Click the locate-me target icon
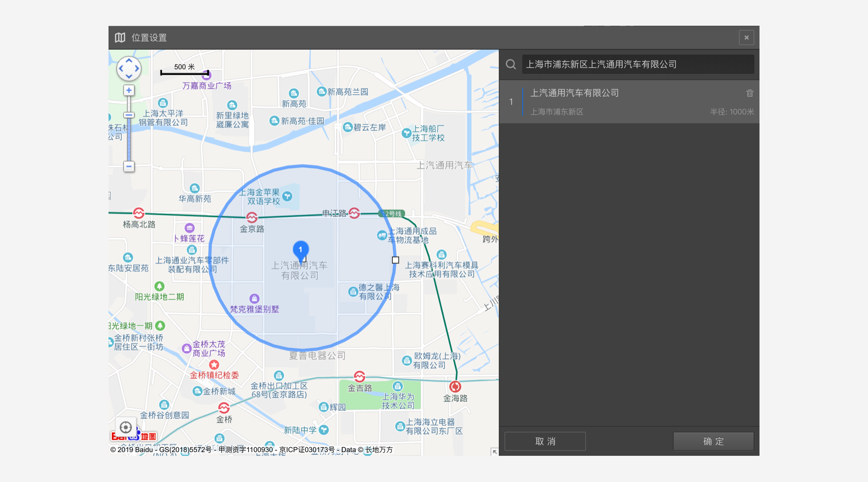This screenshot has height=482, width=868. 126,427
